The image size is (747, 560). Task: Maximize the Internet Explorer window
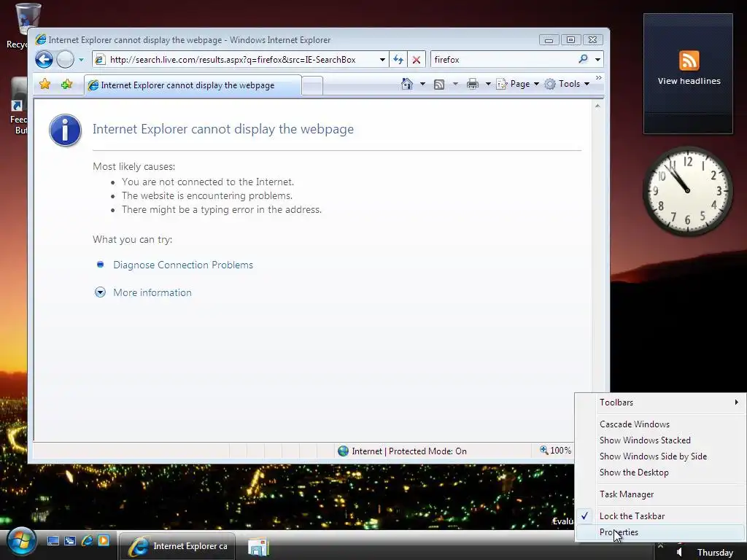(x=570, y=40)
